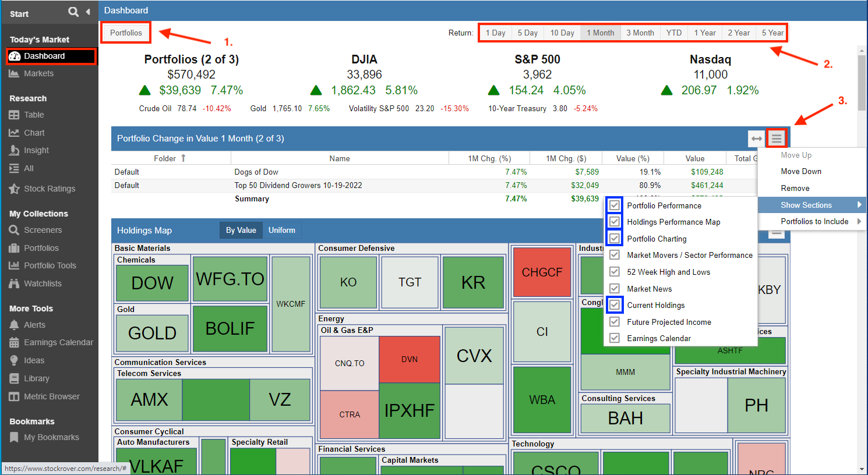The image size is (868, 475).
Task: Open Alerts bell icon
Action: [14, 325]
